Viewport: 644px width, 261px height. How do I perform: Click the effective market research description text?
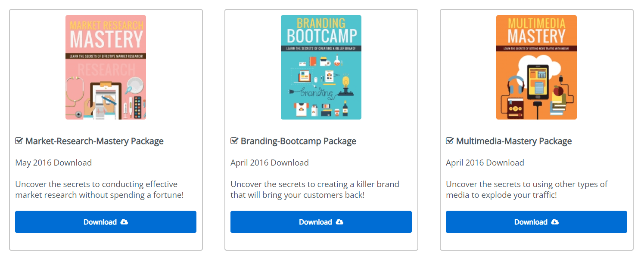point(99,190)
